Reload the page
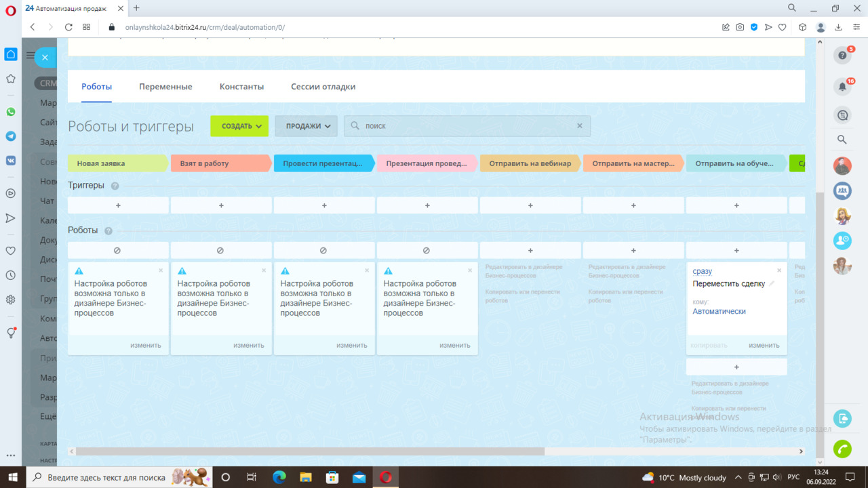The image size is (868, 488). (68, 27)
